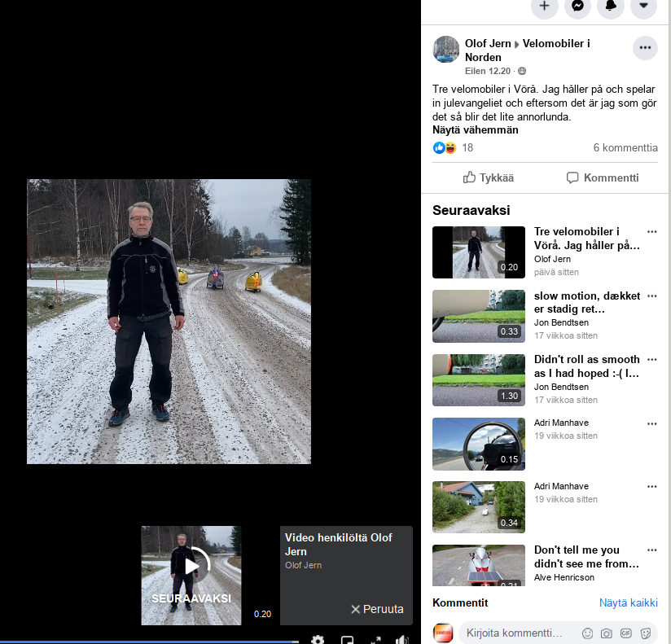Open the 18 reactions count
This screenshot has height=644, width=671.
click(x=467, y=147)
